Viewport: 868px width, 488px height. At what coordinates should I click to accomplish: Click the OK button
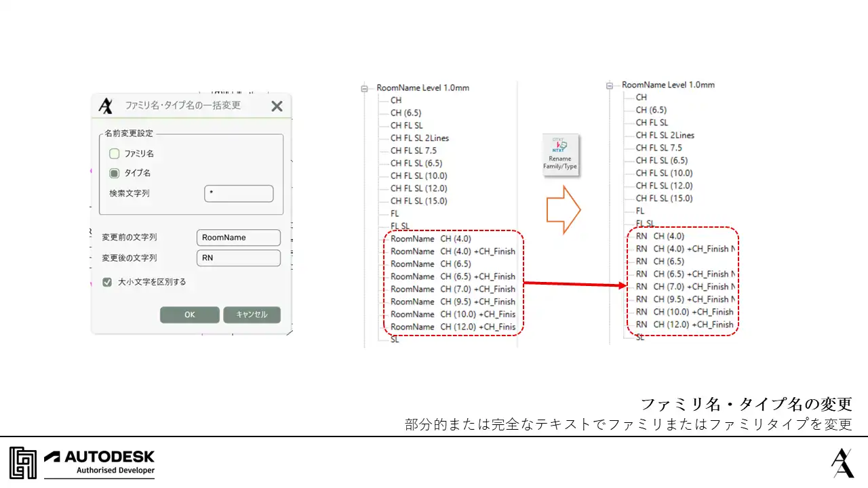tap(190, 314)
